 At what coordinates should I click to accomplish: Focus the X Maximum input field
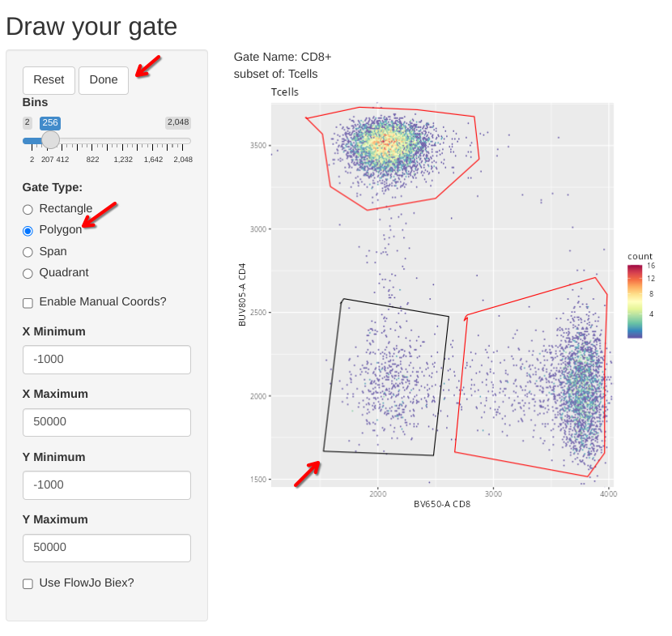tap(107, 422)
